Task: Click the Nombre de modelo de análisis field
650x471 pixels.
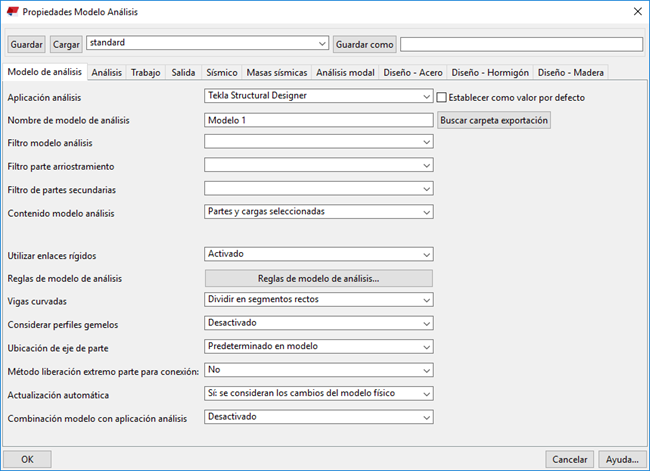Action: (318, 120)
